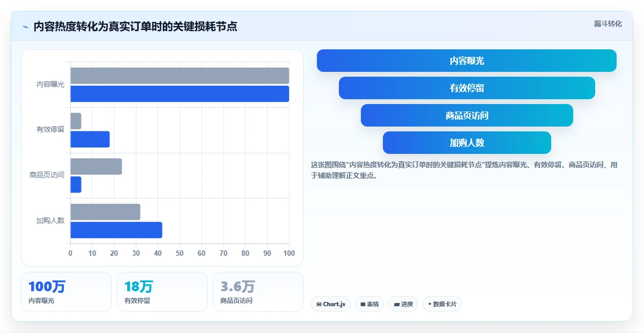Click the x-axis tick value 100
The image size is (644, 333).
pos(289,253)
